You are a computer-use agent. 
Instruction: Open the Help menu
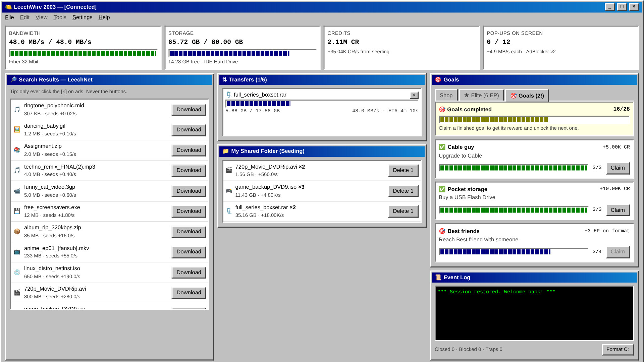pyautogui.click(x=104, y=17)
